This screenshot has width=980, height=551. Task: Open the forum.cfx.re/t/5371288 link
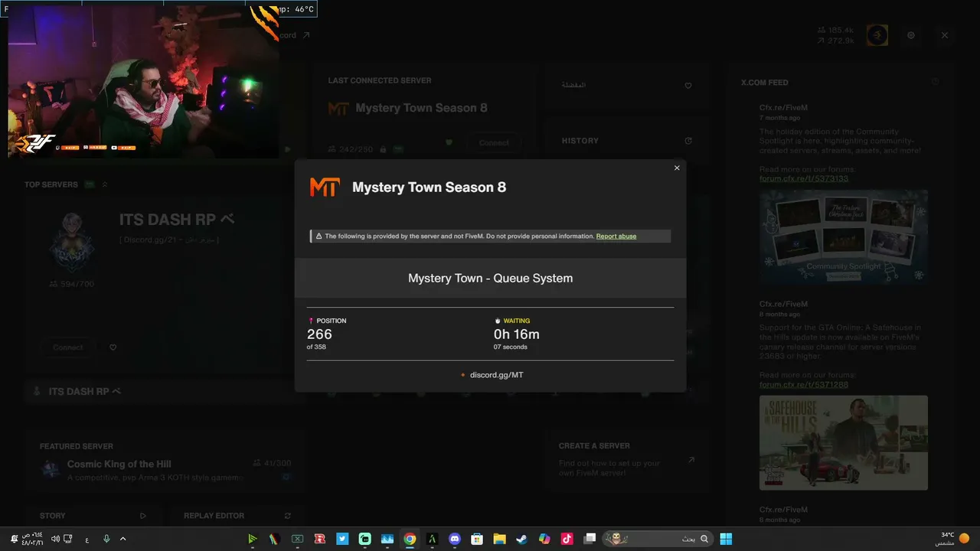[x=804, y=385]
